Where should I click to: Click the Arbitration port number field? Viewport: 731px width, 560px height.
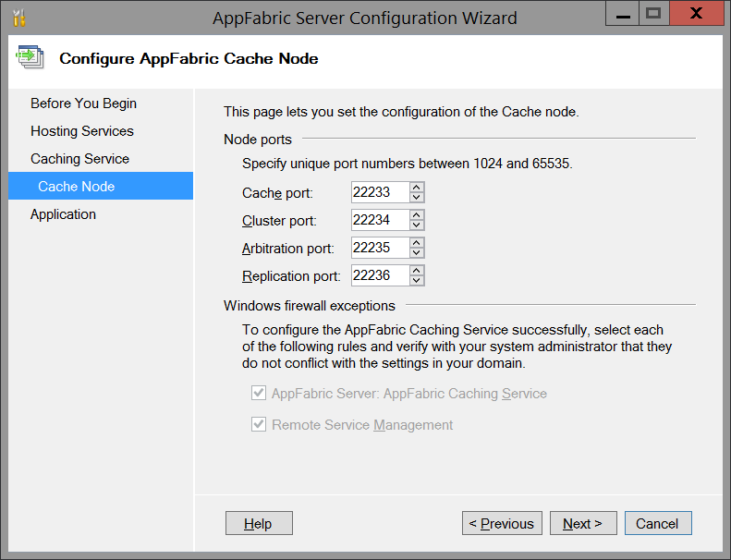coord(380,248)
